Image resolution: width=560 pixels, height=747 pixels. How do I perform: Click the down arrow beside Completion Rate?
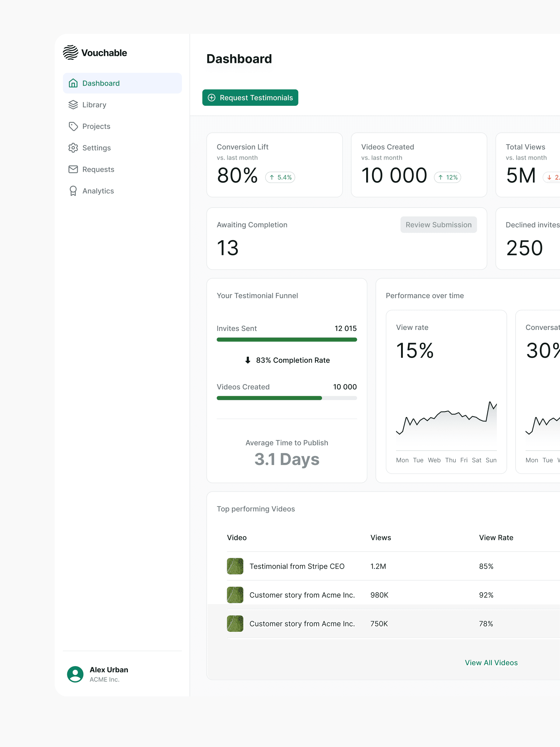pos(248,360)
